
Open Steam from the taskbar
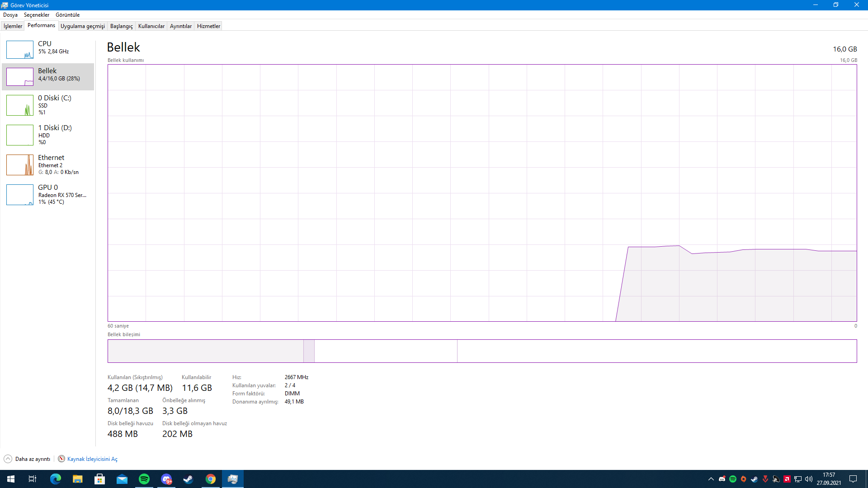[189, 479]
